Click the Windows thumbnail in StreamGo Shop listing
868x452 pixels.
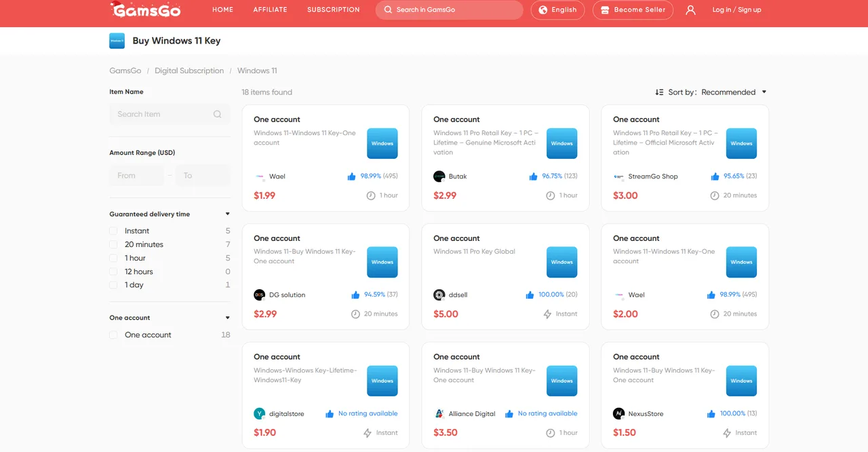[x=741, y=143]
